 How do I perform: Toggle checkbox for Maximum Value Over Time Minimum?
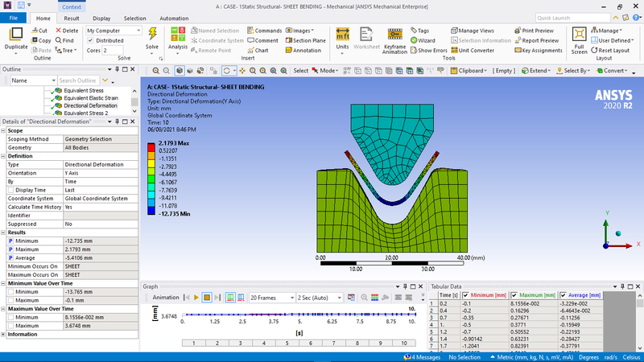[10, 317]
